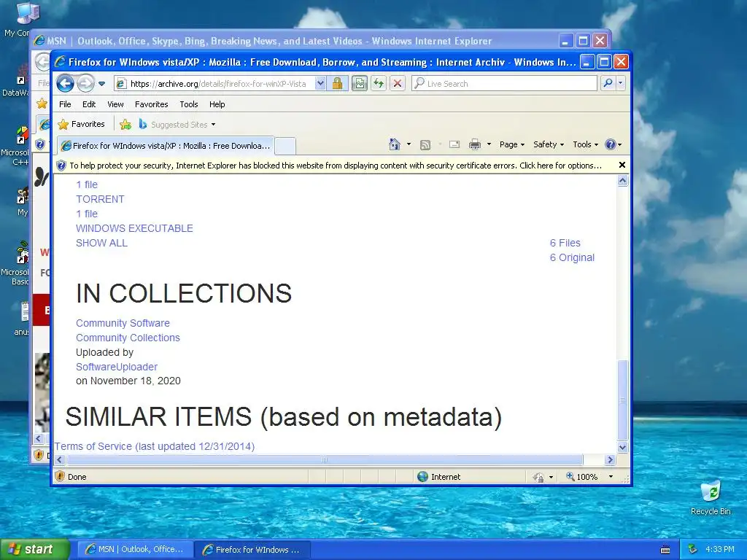The height and width of the screenshot is (560, 747).
Task: Click horizontal scrollbar left arrow in Firefox window
Action: pos(60,459)
